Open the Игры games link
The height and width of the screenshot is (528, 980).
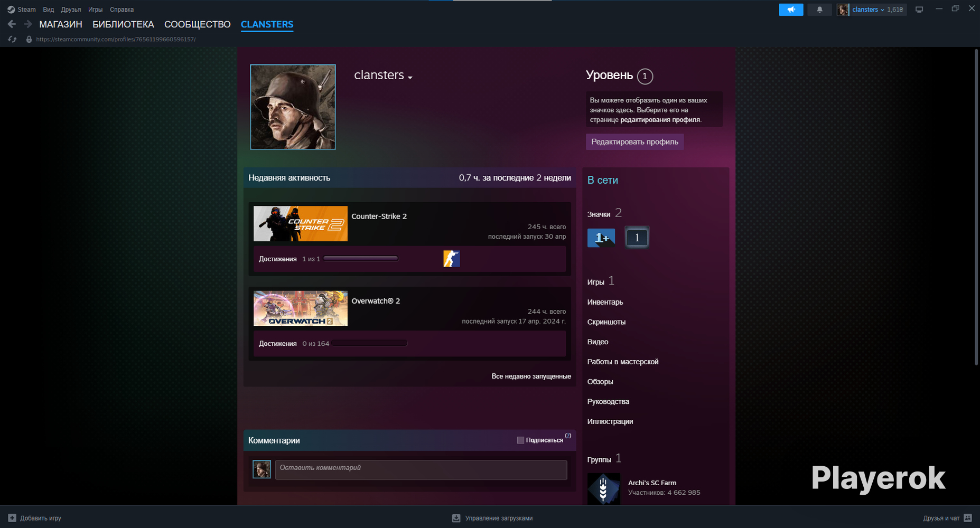(595, 282)
